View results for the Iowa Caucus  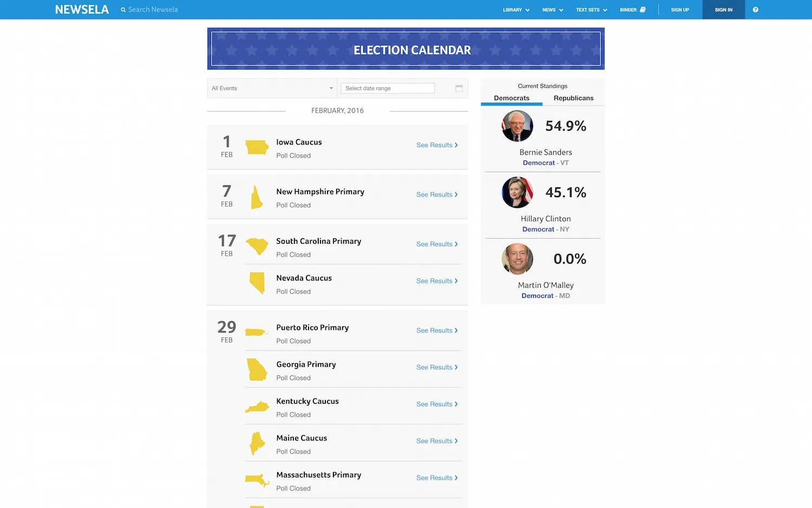tap(436, 145)
